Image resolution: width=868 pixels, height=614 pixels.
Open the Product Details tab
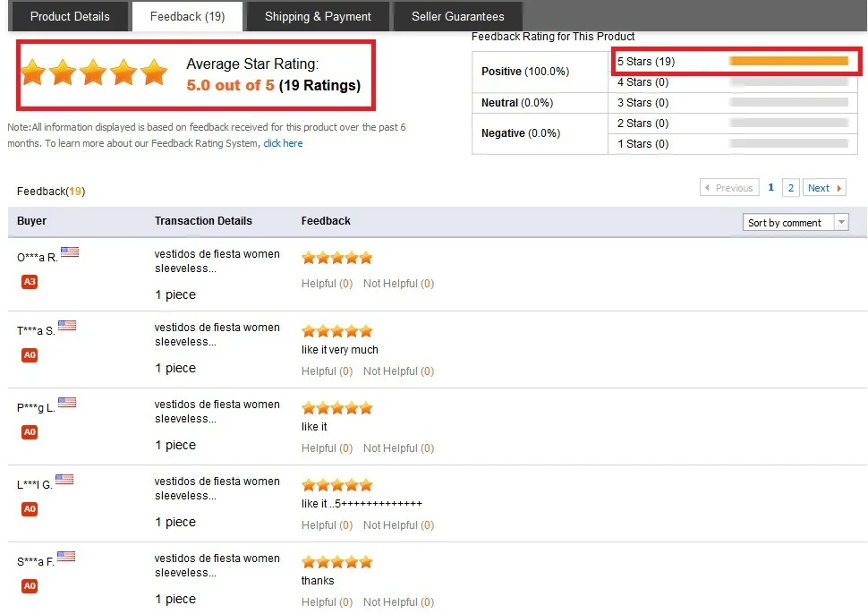pos(70,17)
